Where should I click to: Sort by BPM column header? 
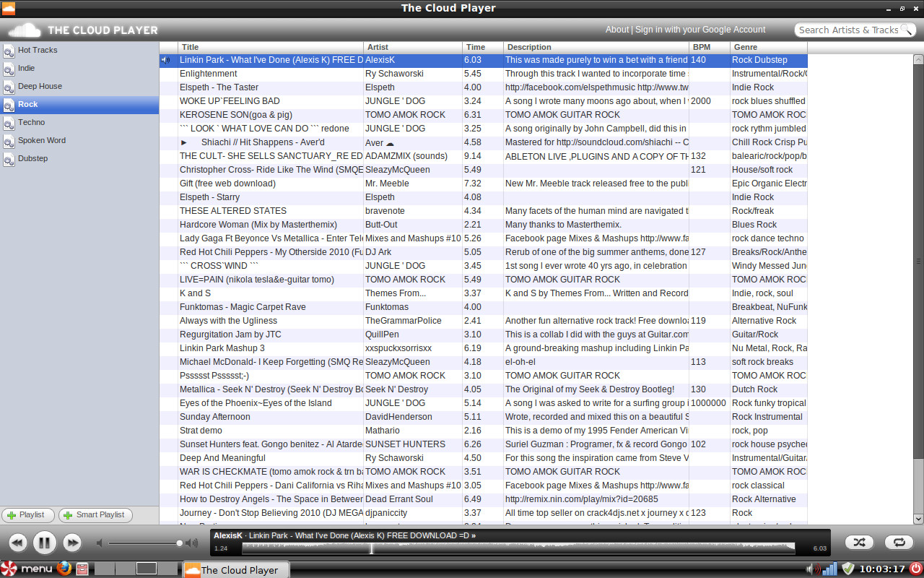[x=710, y=47]
